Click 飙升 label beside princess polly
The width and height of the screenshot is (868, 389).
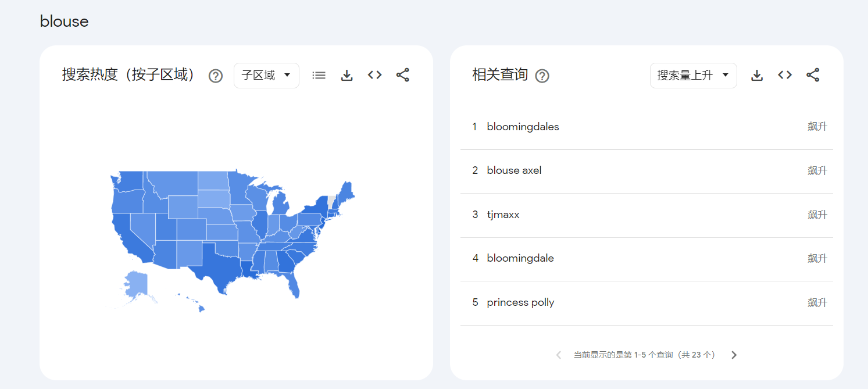point(817,303)
